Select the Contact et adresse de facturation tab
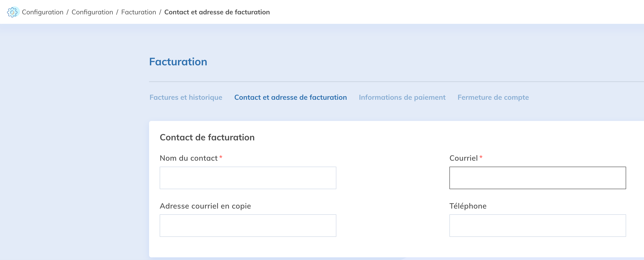Viewport: 644px width, 260px height. click(x=290, y=97)
